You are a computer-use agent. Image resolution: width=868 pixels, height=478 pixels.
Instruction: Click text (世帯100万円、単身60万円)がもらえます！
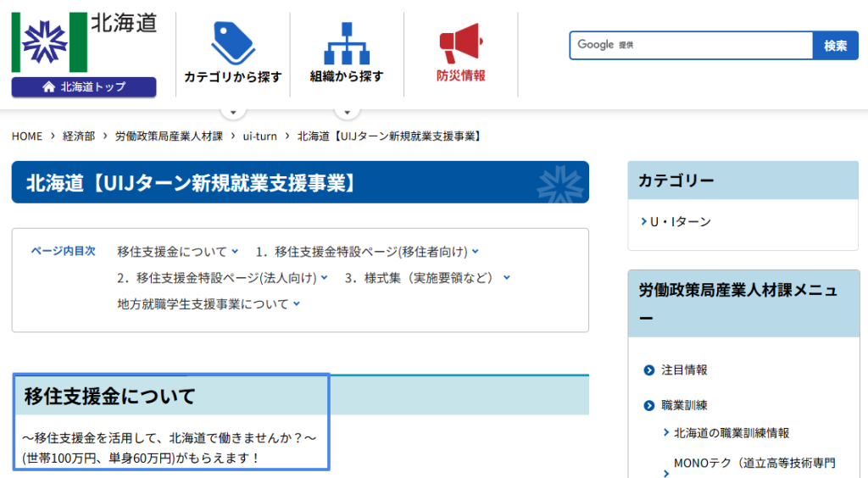(141, 458)
